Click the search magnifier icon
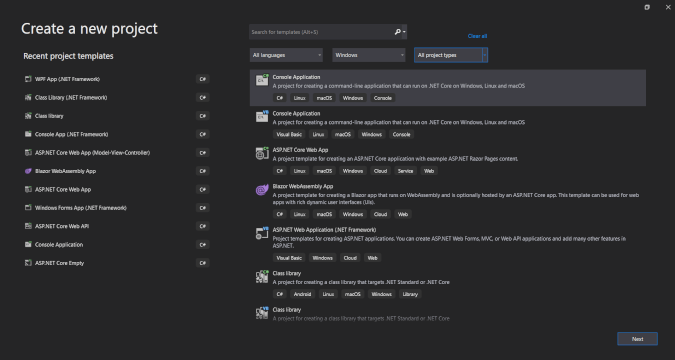 click(397, 32)
